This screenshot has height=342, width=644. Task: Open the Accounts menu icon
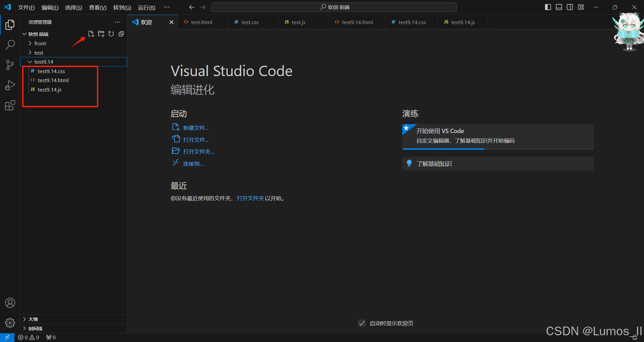tap(10, 303)
